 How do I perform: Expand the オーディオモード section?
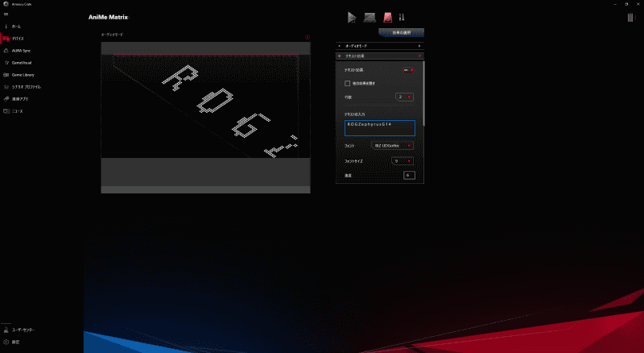[x=379, y=46]
